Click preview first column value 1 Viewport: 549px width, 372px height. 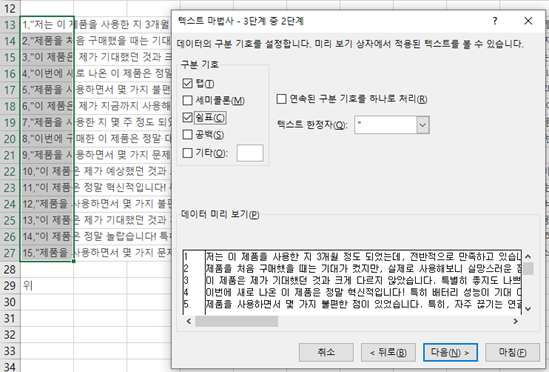click(x=186, y=257)
